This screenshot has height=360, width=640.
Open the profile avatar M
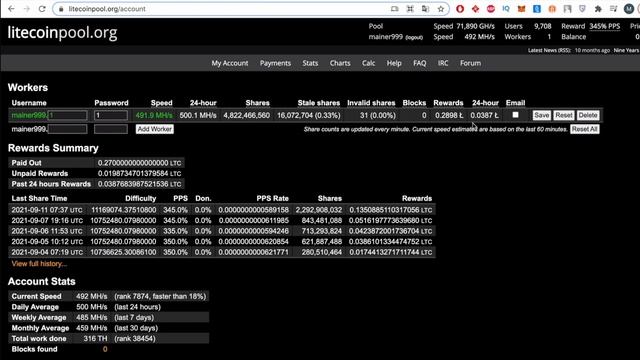(x=629, y=9)
